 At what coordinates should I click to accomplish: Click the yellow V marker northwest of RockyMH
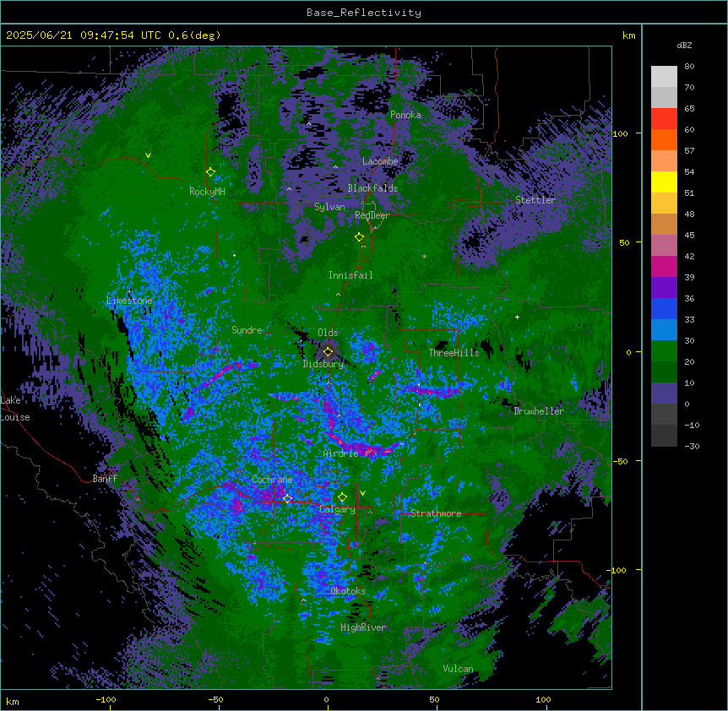148,155
